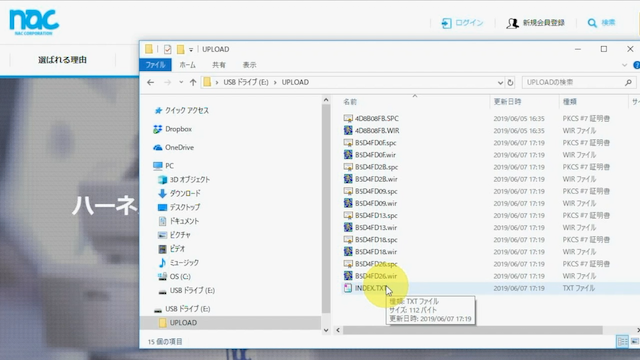The image size is (640, 360).
Task: Click 新規会員登録 on the nac website
Action: tap(536, 23)
